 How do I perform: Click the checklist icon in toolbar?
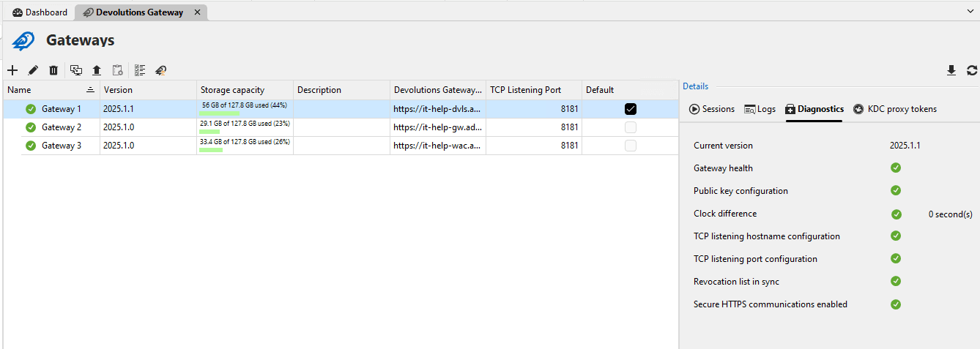pyautogui.click(x=140, y=70)
